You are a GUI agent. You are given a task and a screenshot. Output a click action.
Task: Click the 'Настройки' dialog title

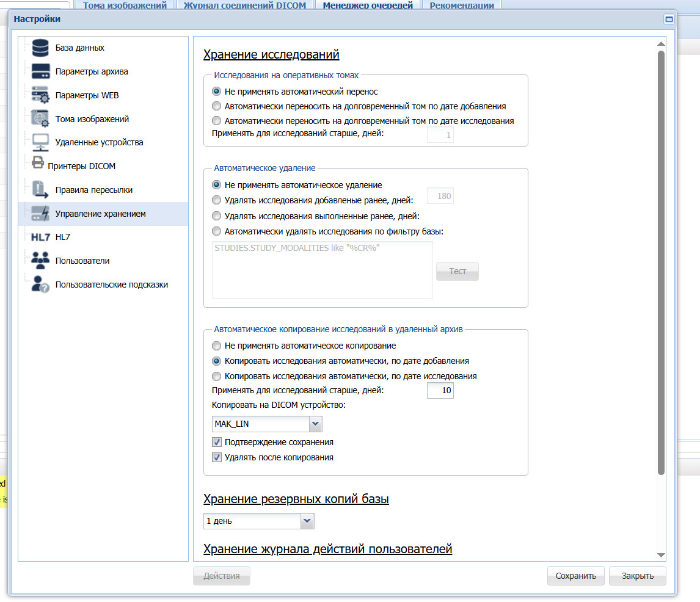click(37, 19)
